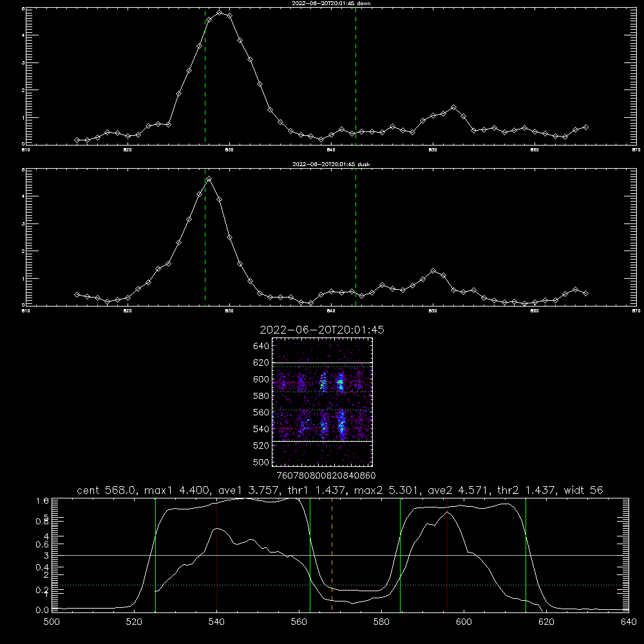Click the heatmap y-axis label '520'

click(x=261, y=446)
